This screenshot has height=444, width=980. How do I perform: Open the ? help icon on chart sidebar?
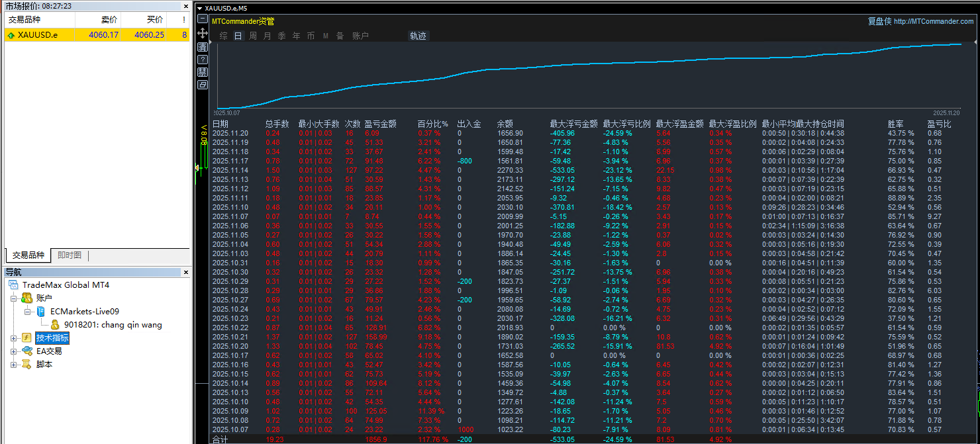tap(203, 60)
